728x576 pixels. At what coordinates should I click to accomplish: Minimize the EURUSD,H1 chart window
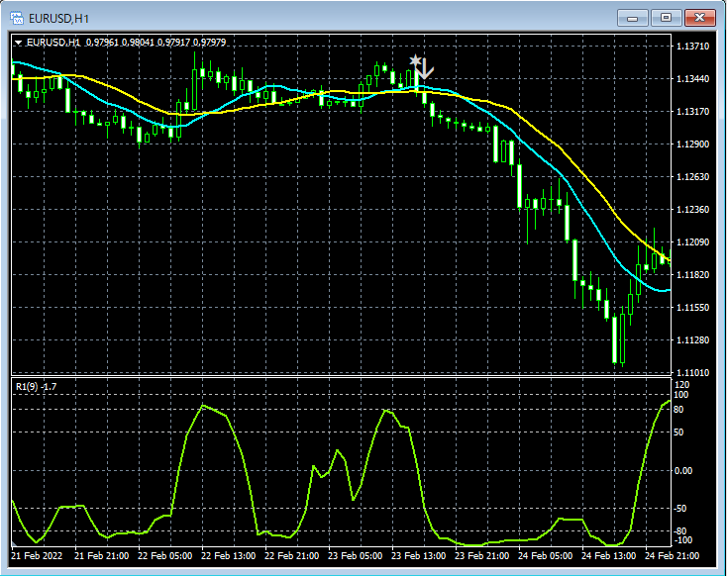coord(632,18)
